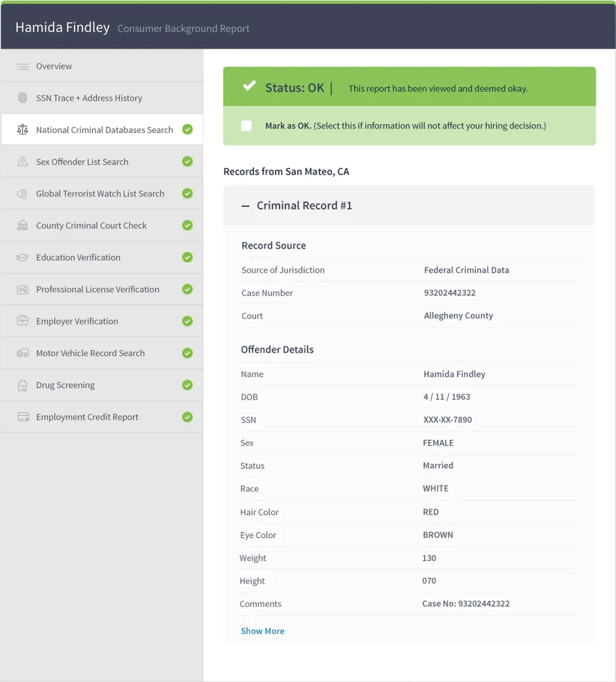
Task: Click Records from San Mateo, CA heading
Action: click(286, 171)
